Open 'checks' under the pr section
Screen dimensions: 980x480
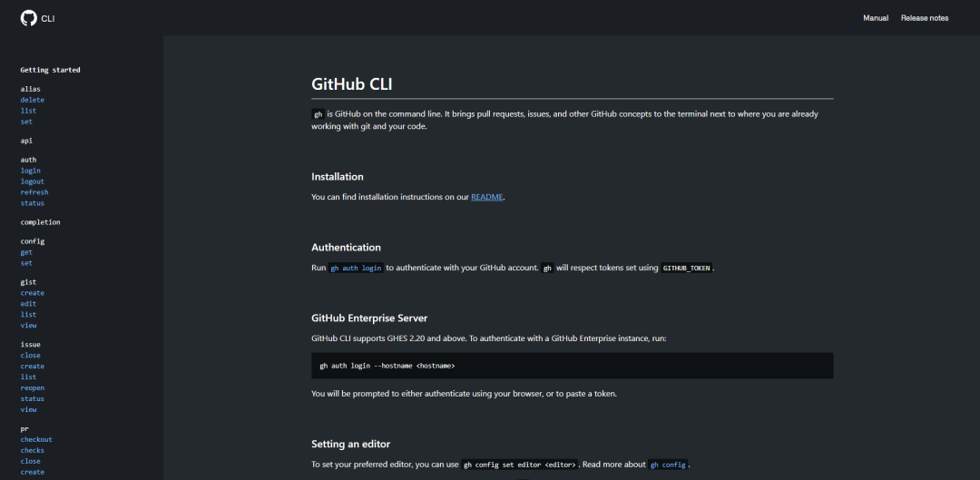coord(33,450)
